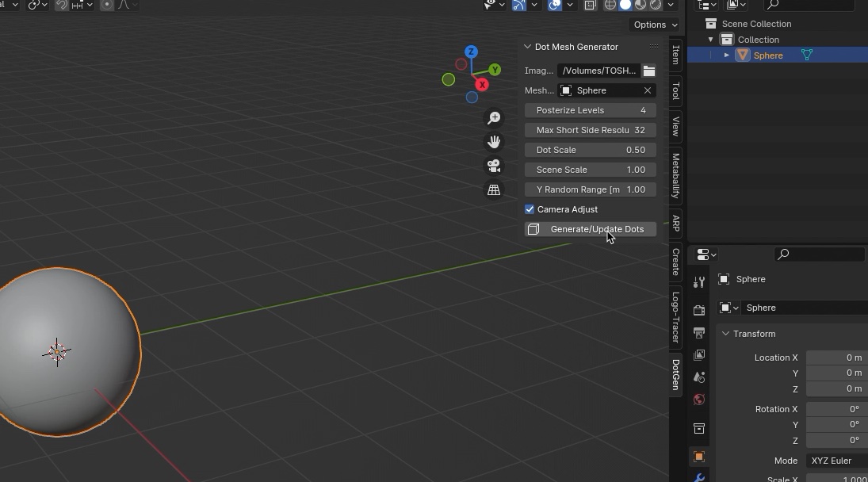Select the pan hand viewport icon
This screenshot has width=868, height=482.
pyautogui.click(x=494, y=142)
